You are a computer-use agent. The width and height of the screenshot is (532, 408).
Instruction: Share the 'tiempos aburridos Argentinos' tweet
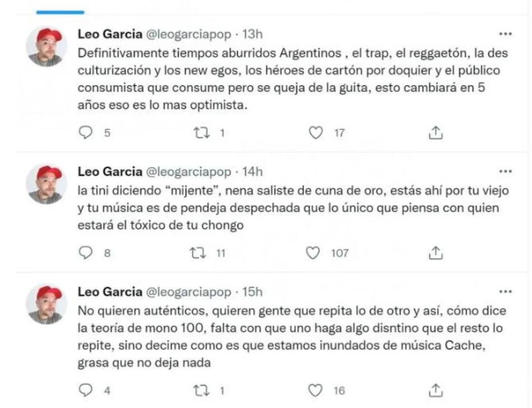(x=436, y=133)
